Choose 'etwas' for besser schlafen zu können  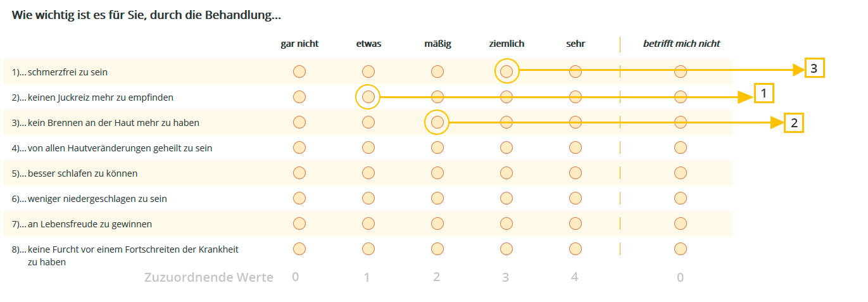[368, 173]
